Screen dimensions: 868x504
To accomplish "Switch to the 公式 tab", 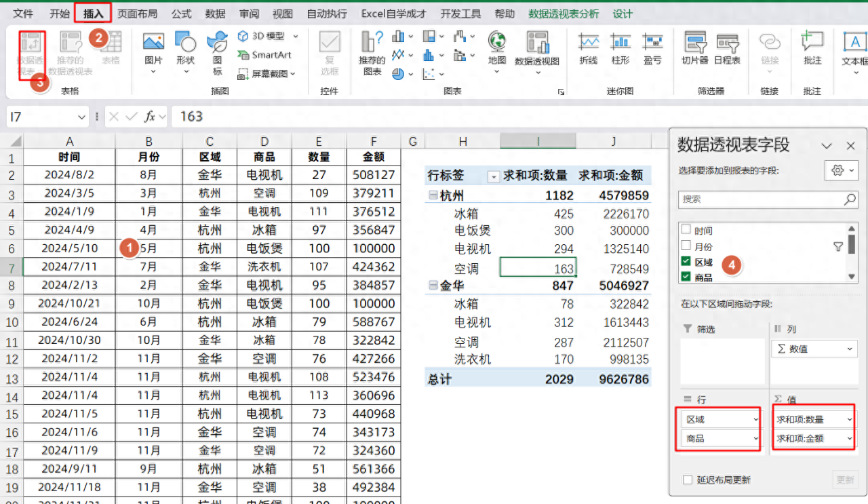I will click(x=181, y=14).
